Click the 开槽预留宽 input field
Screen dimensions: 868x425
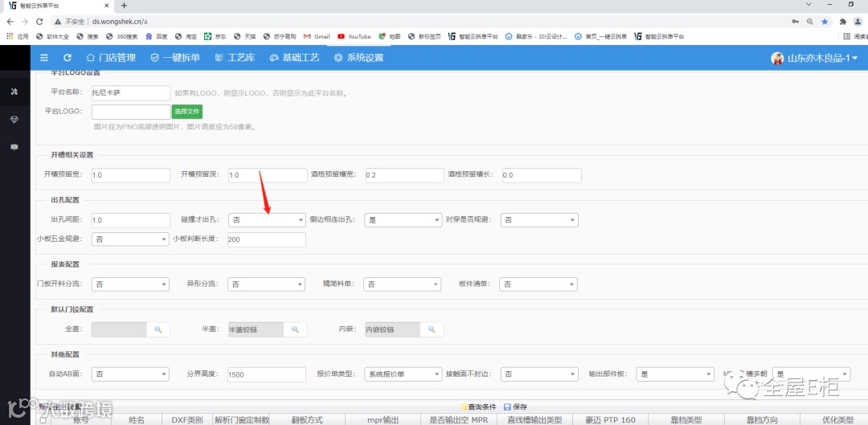click(x=131, y=175)
